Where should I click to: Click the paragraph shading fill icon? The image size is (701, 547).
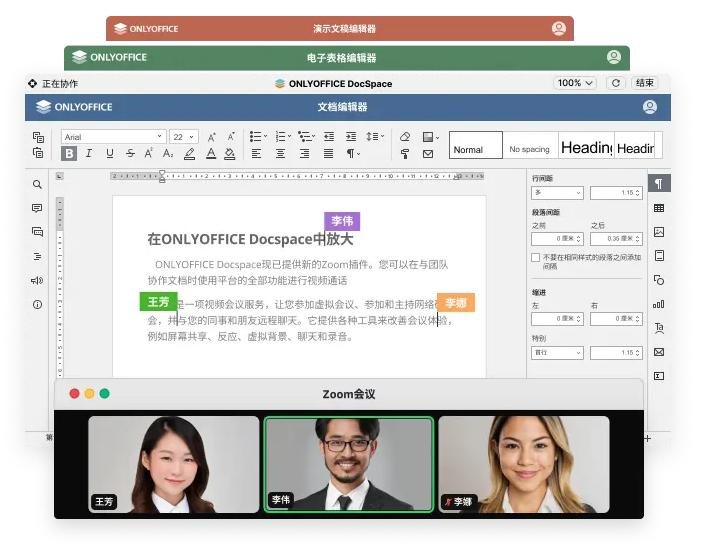tap(230, 154)
